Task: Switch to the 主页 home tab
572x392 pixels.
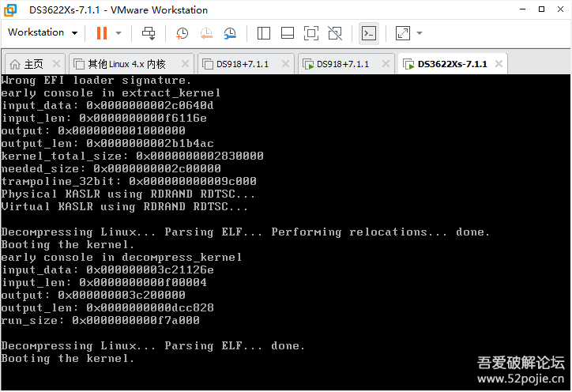Action: tap(33, 64)
